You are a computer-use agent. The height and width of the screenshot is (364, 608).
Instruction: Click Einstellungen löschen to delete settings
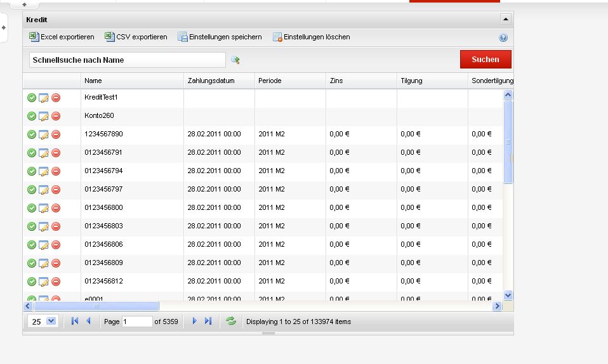click(x=277, y=37)
